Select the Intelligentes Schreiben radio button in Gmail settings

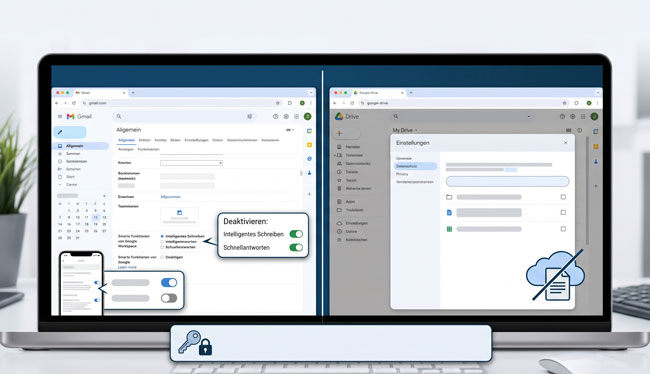pos(162,236)
